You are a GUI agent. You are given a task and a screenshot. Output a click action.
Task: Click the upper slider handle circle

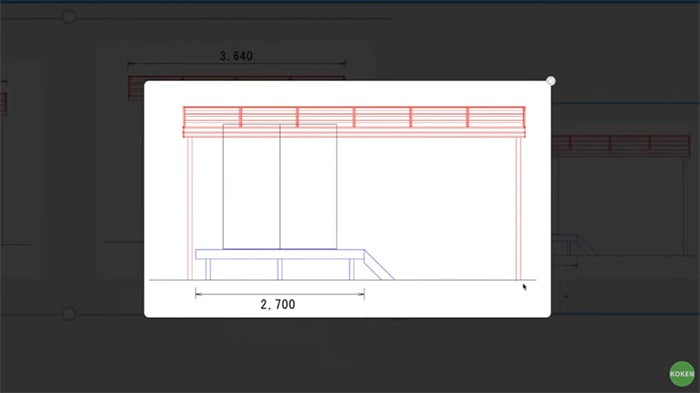point(69,17)
